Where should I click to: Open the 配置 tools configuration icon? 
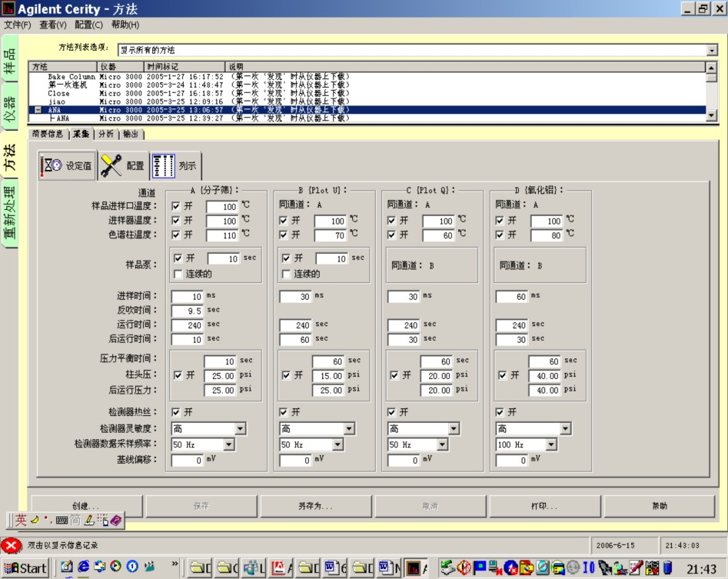click(x=124, y=165)
